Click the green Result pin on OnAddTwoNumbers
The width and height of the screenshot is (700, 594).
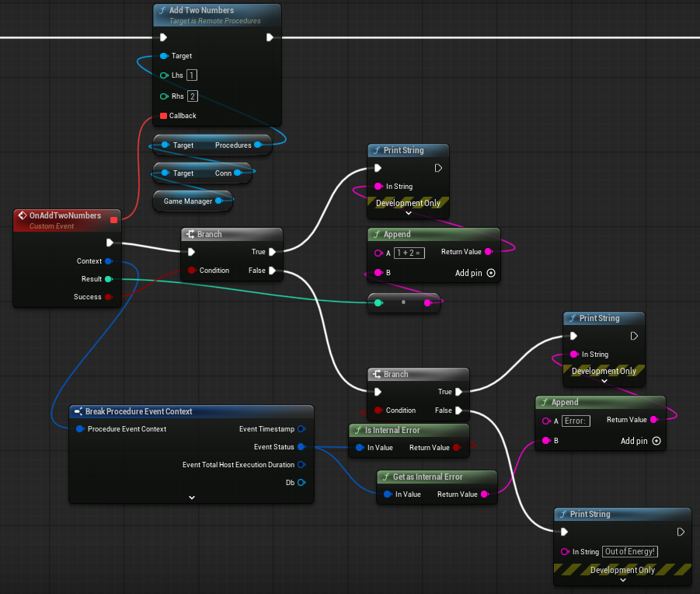108,279
